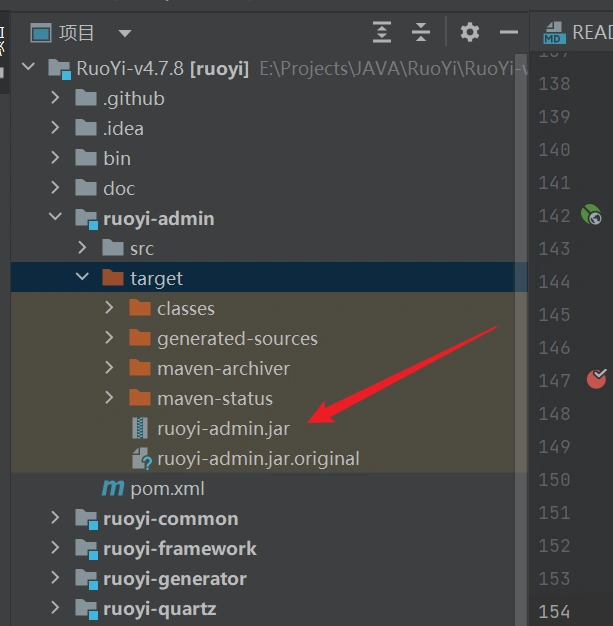Select the doc folder
This screenshot has width=613, height=626.
click(x=118, y=189)
